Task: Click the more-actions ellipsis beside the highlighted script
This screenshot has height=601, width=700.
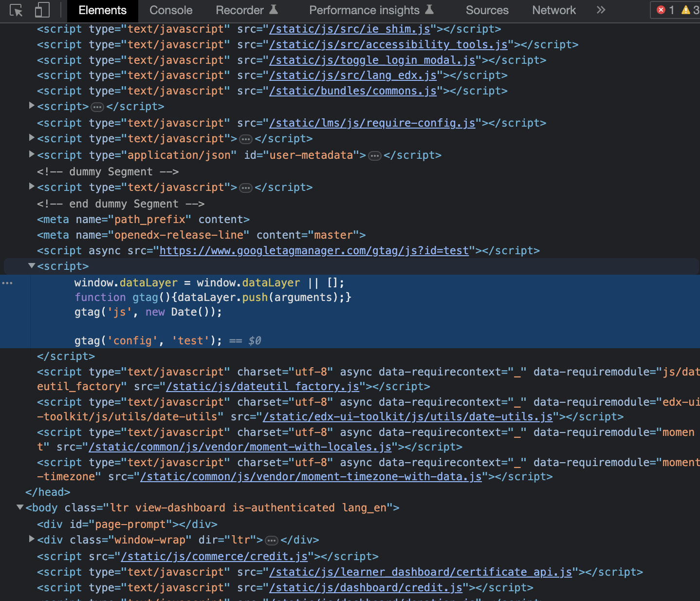Action: point(7,282)
